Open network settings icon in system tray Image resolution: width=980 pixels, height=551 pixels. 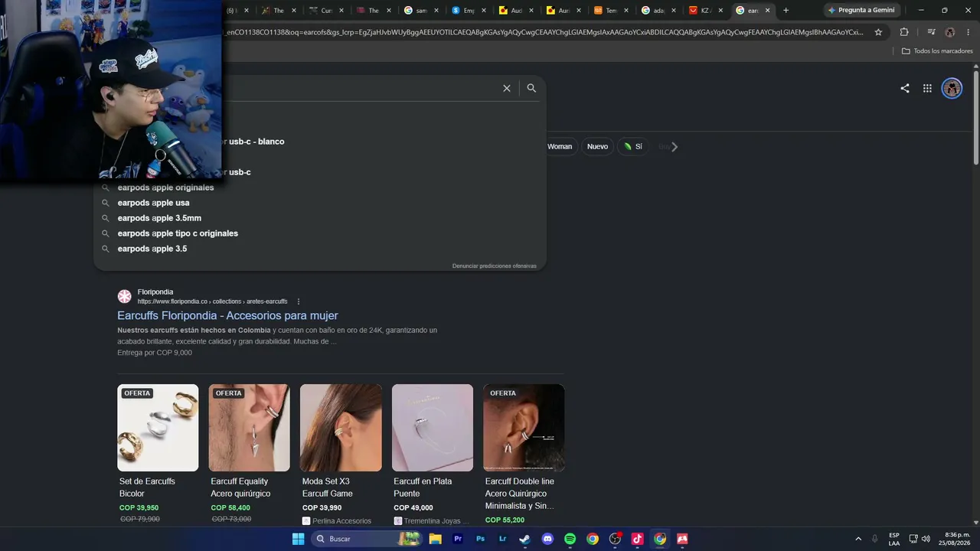913,539
